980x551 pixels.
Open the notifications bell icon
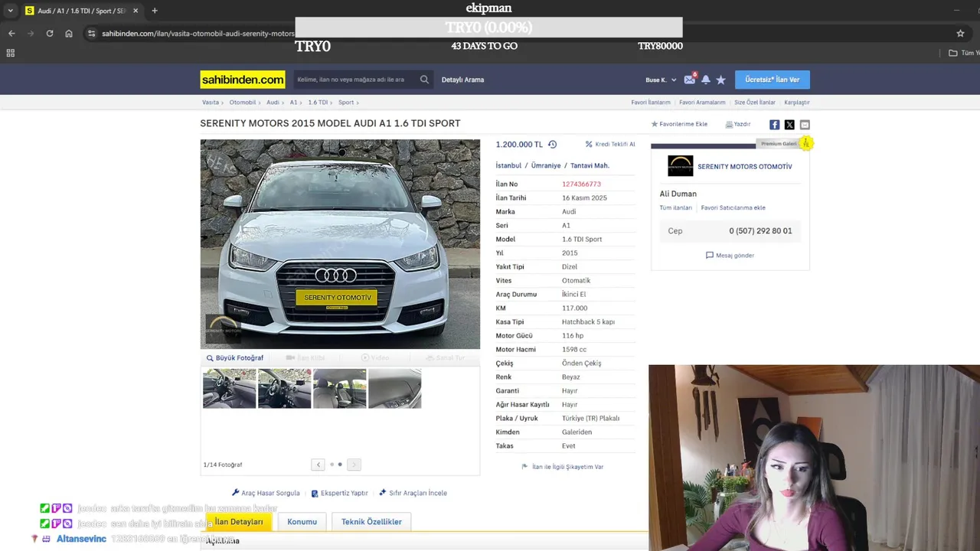click(706, 80)
